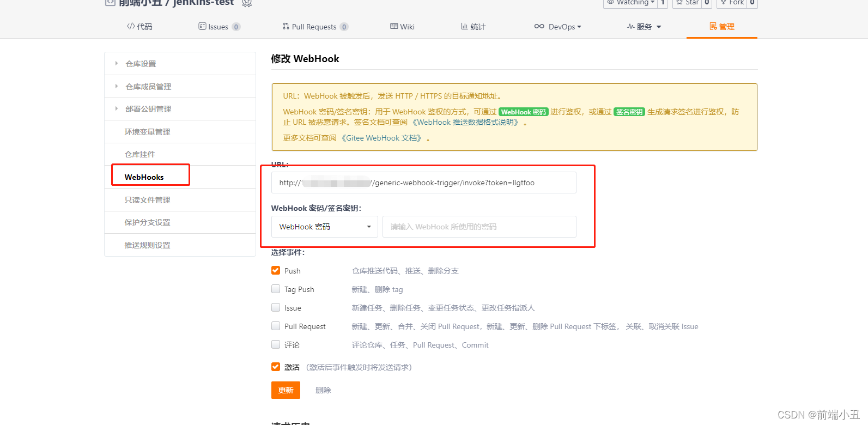Image resolution: width=868 pixels, height=425 pixels.
Task: Click the DevOps infinity icon
Action: coord(539,26)
